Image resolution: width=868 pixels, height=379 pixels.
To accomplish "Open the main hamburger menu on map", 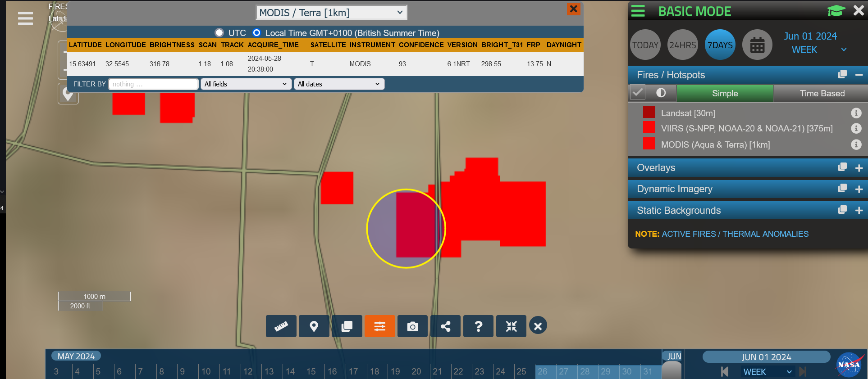I will tap(25, 18).
